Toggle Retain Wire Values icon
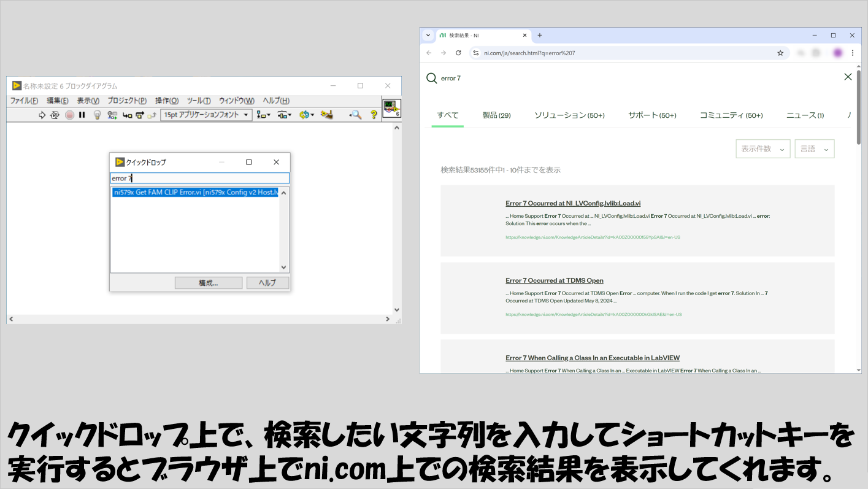This screenshot has height=489, width=868. point(112,115)
